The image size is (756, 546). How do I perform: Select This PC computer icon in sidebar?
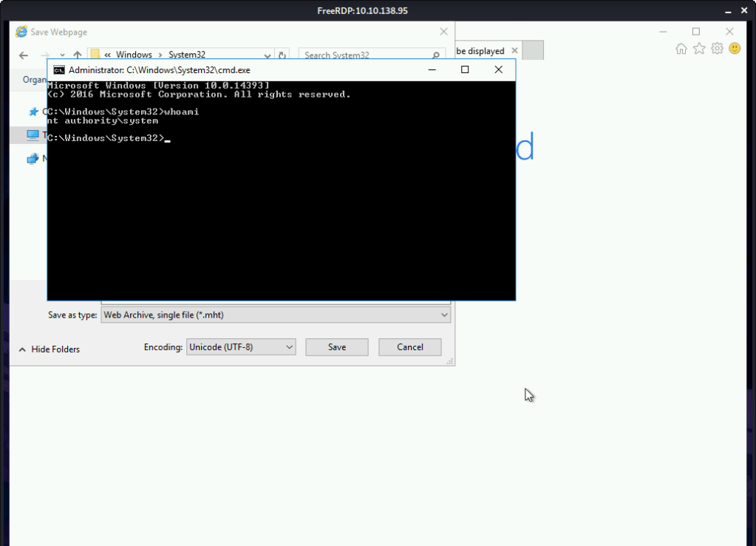33,135
